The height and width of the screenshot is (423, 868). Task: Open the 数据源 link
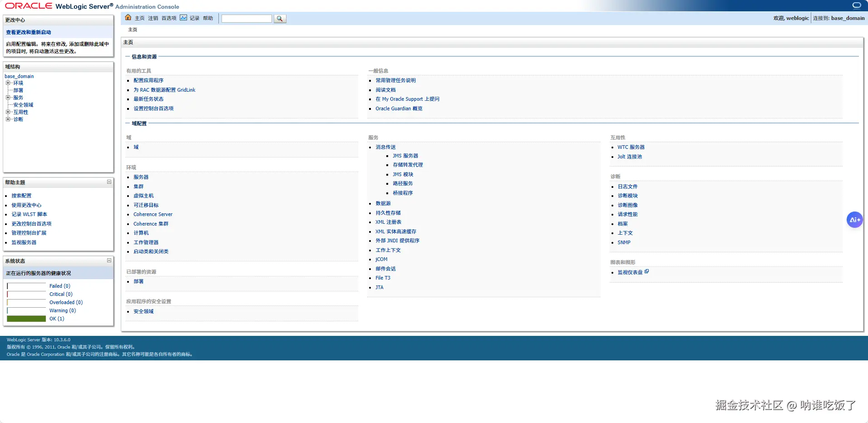click(x=383, y=203)
